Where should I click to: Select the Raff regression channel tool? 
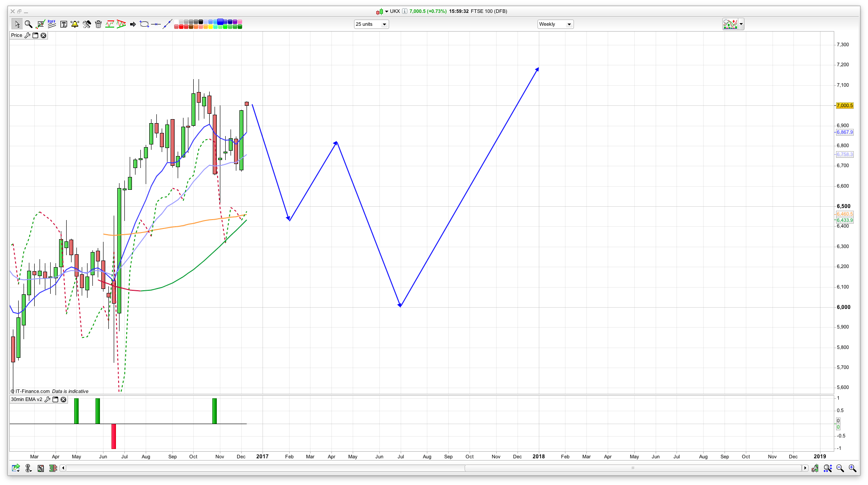point(52,24)
